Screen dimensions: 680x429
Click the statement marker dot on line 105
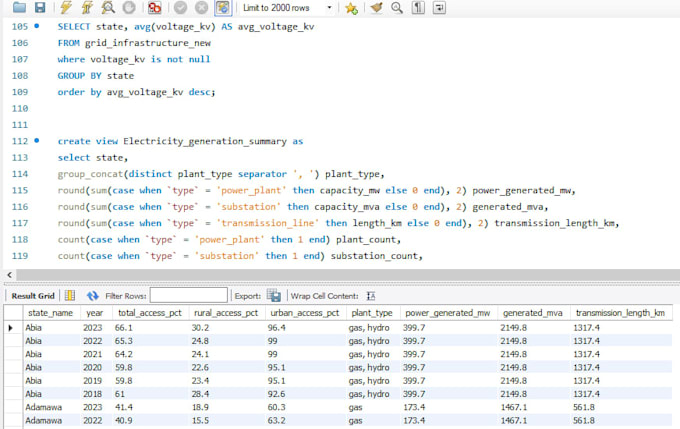tap(37, 26)
